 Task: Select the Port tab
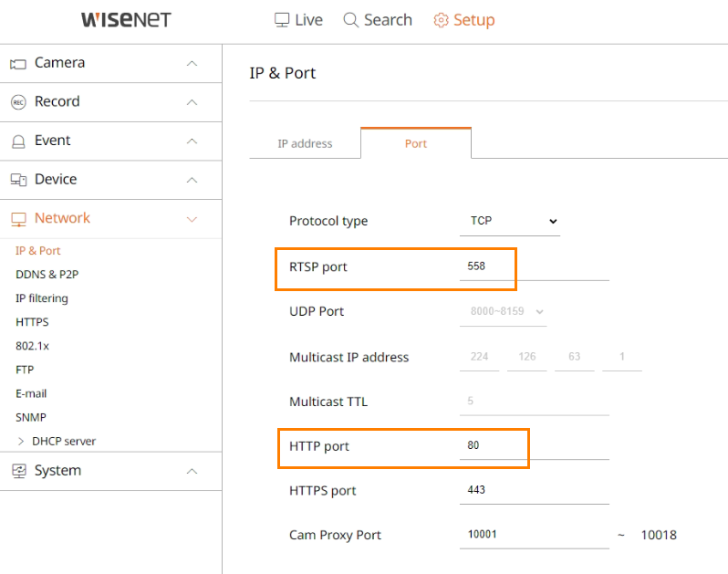click(x=416, y=143)
